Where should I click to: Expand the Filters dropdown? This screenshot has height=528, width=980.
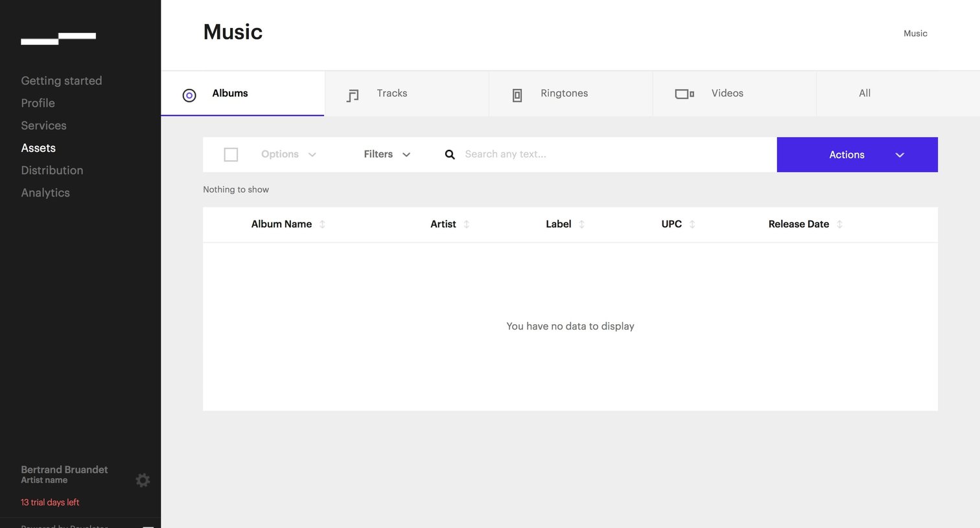pos(387,154)
